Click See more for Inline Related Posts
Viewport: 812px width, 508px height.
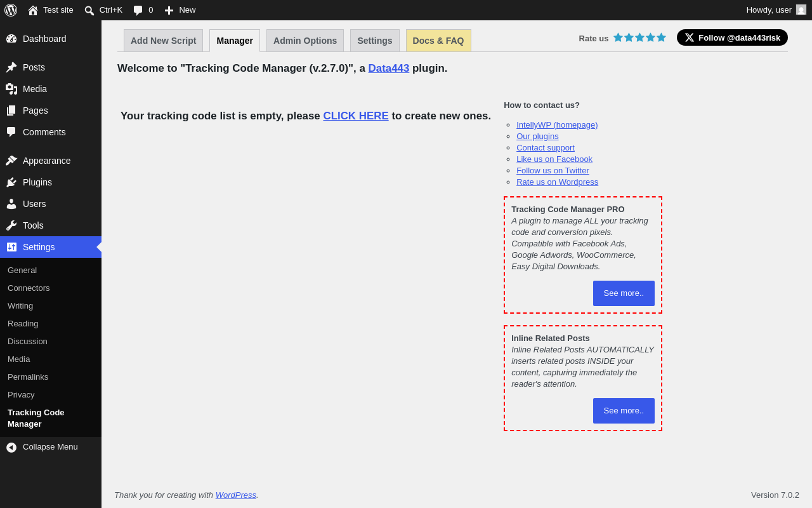point(624,411)
